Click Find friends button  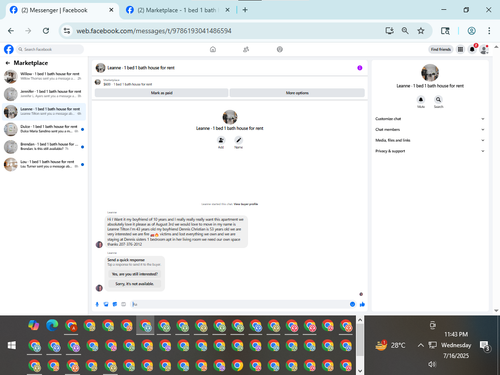click(441, 49)
